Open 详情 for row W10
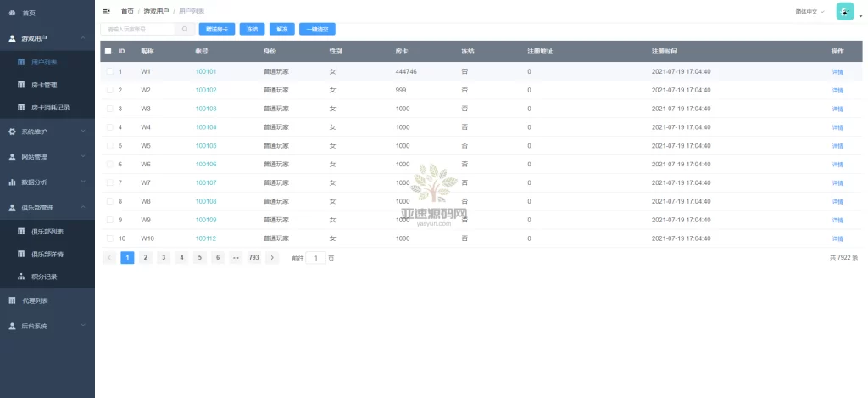The height and width of the screenshot is (398, 868). point(837,239)
